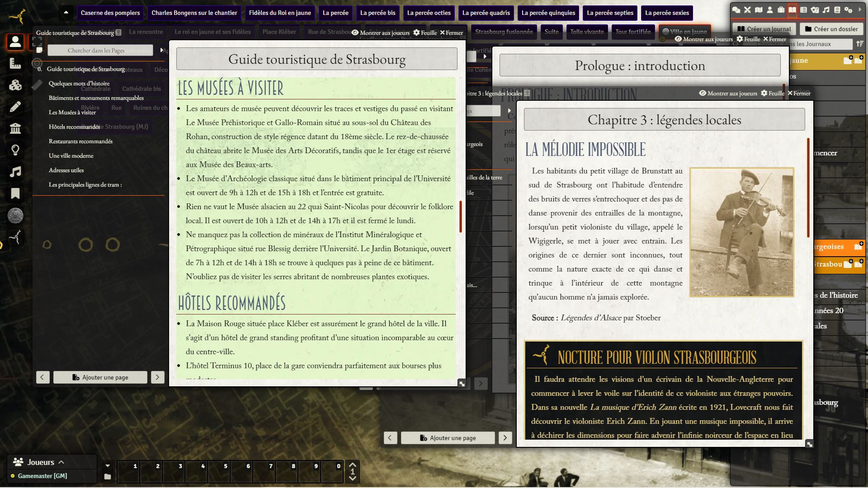Jump to Restaurants recommandés page section
The image size is (868, 488).
[80, 141]
